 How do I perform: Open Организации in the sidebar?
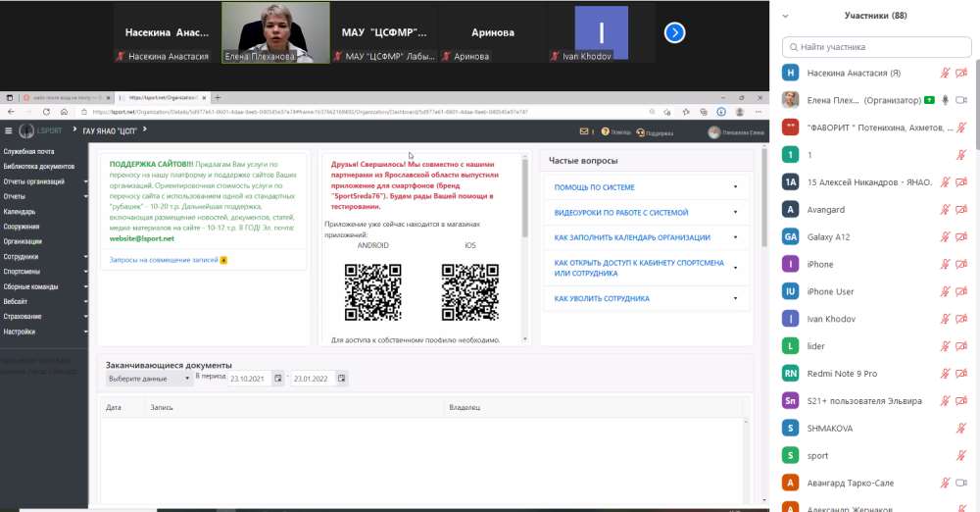coord(23,241)
